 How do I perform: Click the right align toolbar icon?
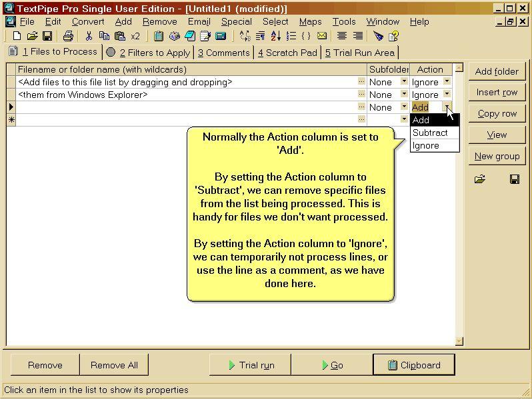tap(357, 35)
